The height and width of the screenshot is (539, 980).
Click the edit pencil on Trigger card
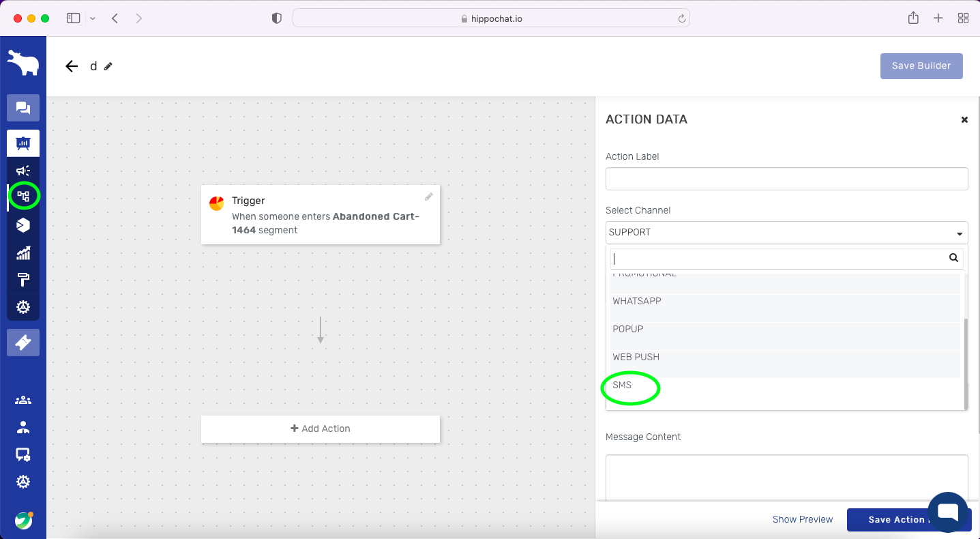pos(429,196)
